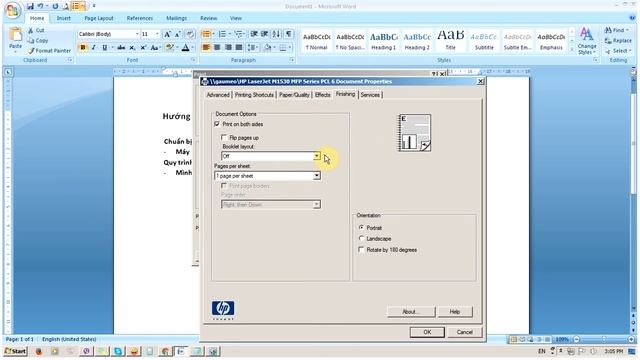Viewport: 640px width, 360px height.
Task: Click the Bullets list icon
Action: [x=206, y=34]
